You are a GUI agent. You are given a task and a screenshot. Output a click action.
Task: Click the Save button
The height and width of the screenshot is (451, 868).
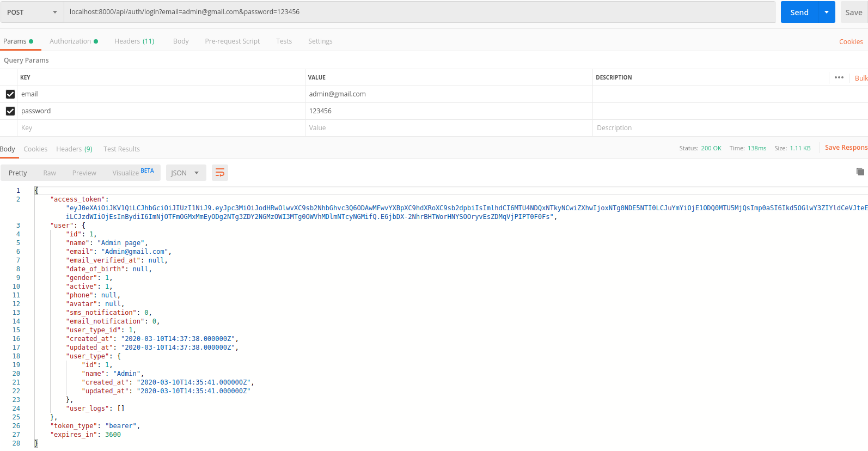pos(853,12)
